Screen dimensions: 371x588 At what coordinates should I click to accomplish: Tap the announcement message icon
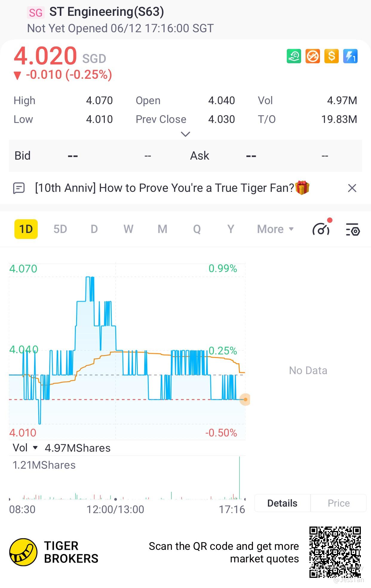(19, 188)
